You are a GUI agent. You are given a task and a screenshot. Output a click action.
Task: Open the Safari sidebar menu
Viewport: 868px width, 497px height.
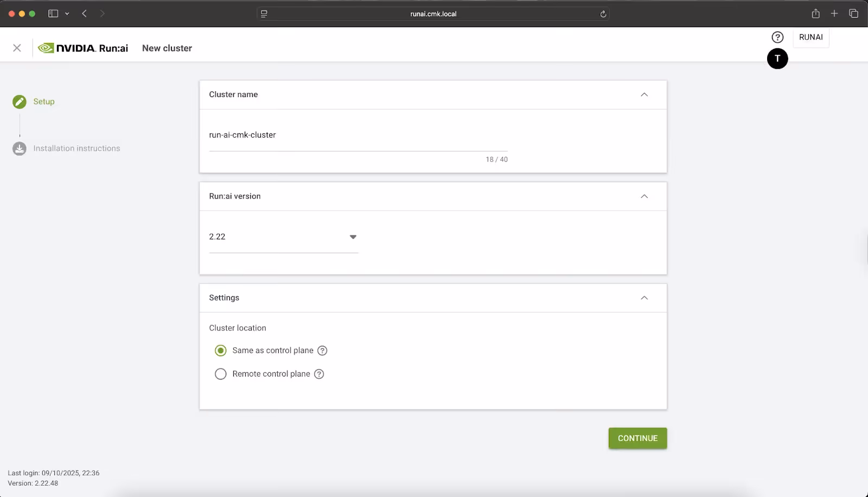pos(53,13)
